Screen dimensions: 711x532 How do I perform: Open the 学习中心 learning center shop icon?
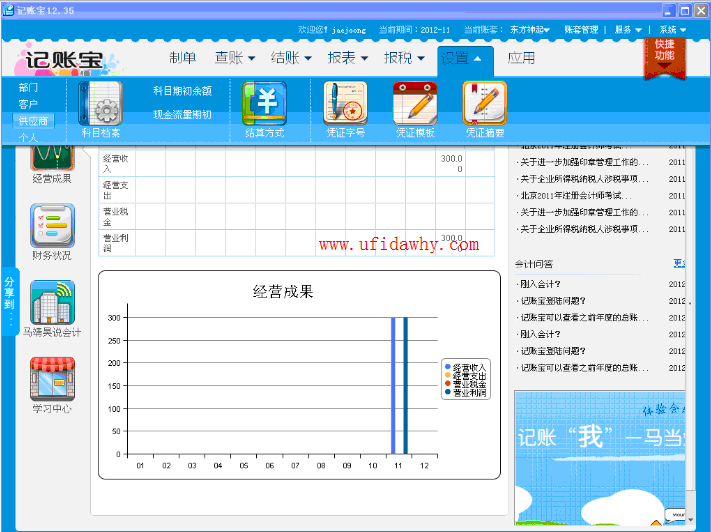(x=52, y=379)
